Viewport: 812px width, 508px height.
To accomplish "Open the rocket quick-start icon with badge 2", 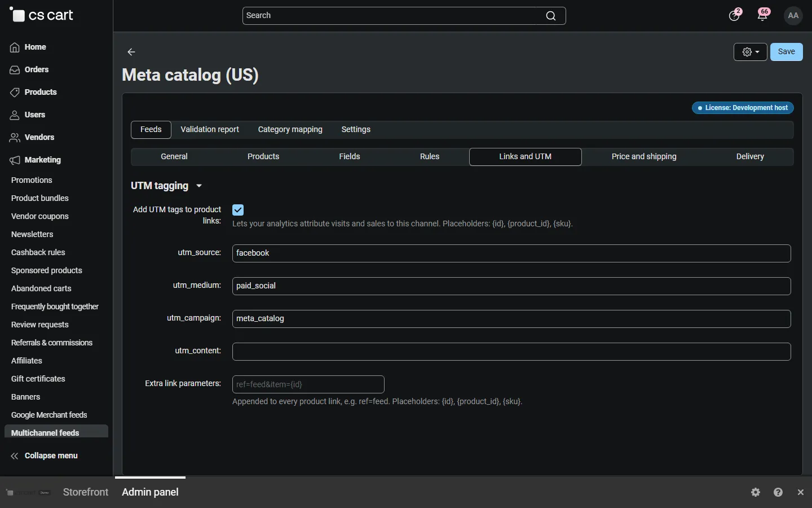I will click(734, 15).
